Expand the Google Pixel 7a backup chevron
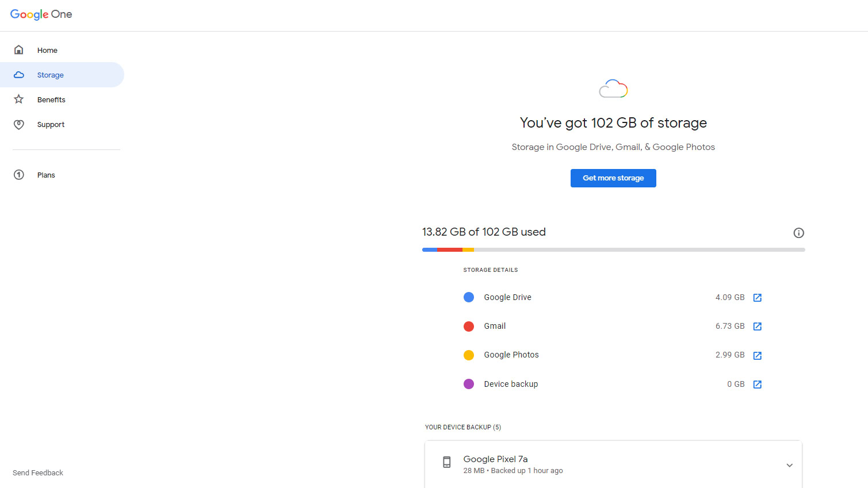The image size is (868, 488). click(789, 465)
